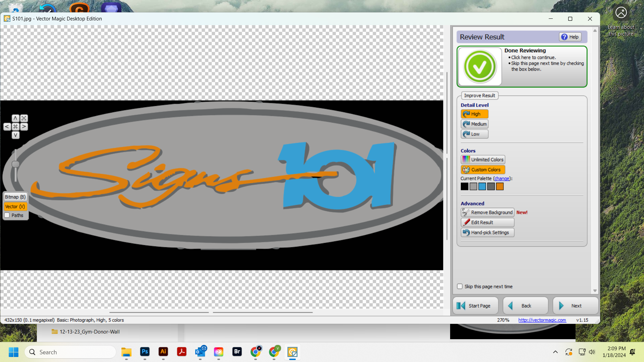The image size is (644, 362).
Task: Click right panel scrollbar up arrow
Action: click(595, 31)
